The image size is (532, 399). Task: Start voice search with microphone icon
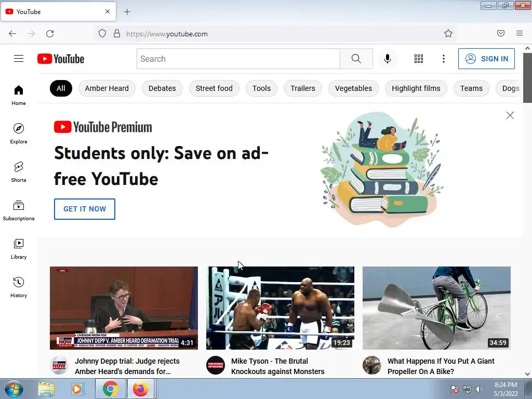click(x=387, y=59)
